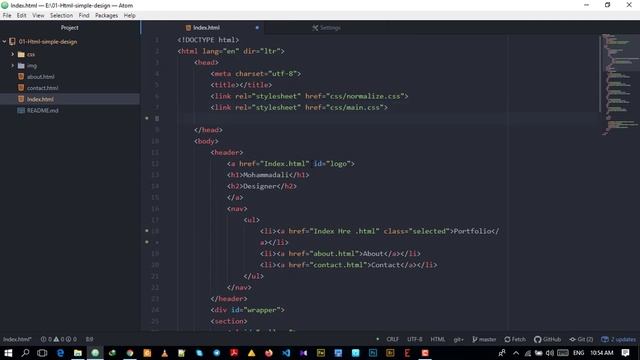Open Photoshop from the taskbar
Image resolution: width=640 pixels, height=360 pixels.
[373, 353]
